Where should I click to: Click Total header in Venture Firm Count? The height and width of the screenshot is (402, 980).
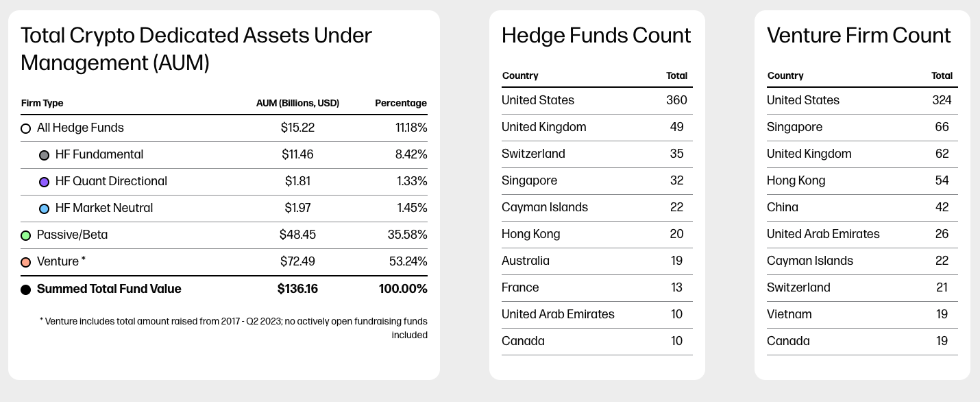942,75
